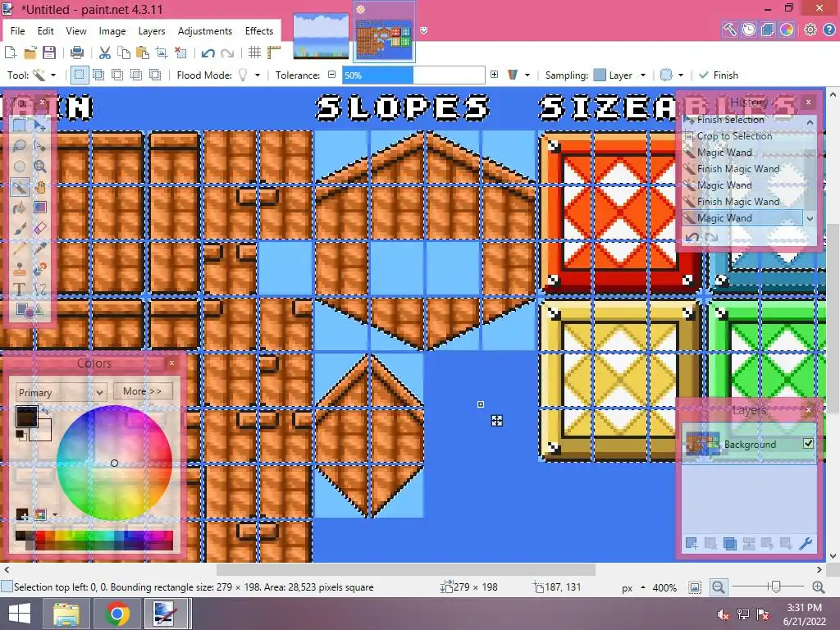Image resolution: width=840 pixels, height=630 pixels.
Task: Choose Exclude (subtract) selection mode
Action: point(116,75)
